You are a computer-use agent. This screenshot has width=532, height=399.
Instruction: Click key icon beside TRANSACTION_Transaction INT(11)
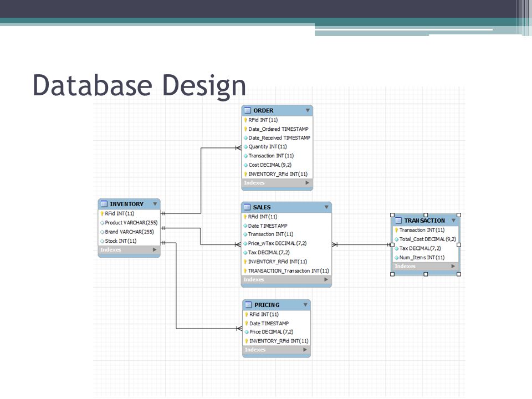[245, 271]
